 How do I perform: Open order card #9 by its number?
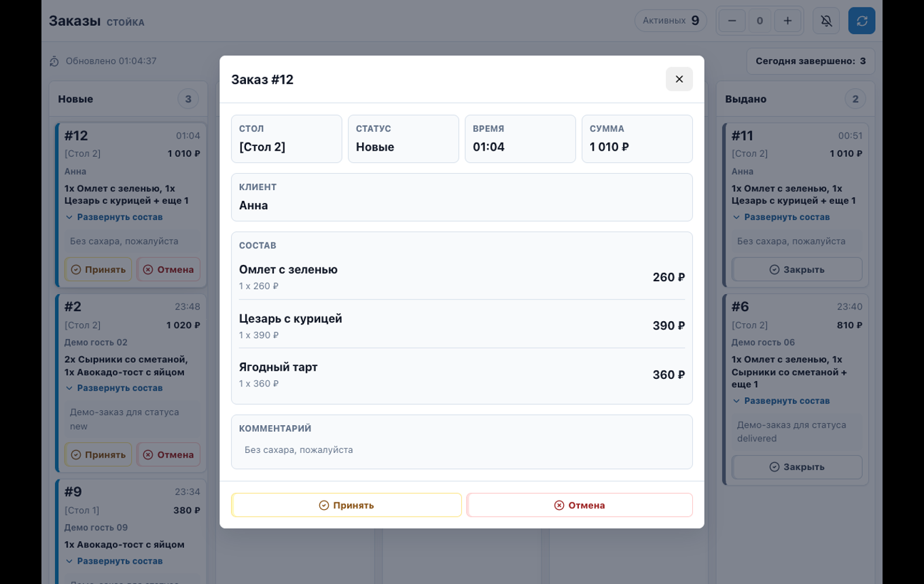click(73, 492)
